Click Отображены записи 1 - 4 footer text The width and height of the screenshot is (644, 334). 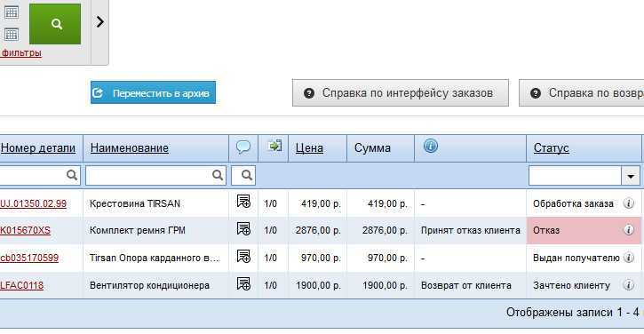point(573,313)
